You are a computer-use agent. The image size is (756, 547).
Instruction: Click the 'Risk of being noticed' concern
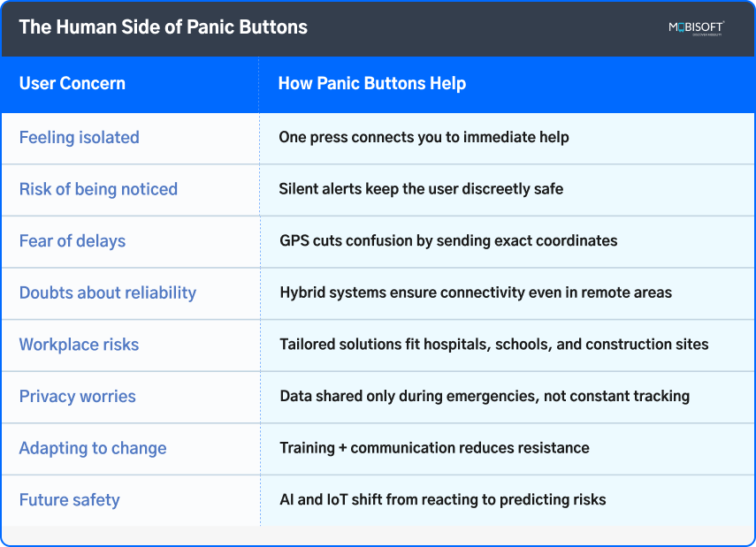(x=98, y=189)
